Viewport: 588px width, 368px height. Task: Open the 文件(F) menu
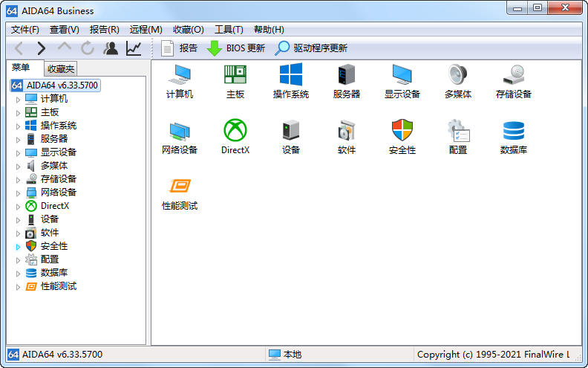coord(24,30)
